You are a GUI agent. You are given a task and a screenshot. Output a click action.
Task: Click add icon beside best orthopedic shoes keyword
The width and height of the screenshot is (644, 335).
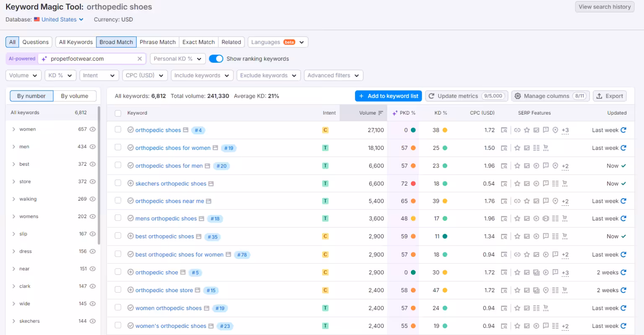click(x=130, y=236)
